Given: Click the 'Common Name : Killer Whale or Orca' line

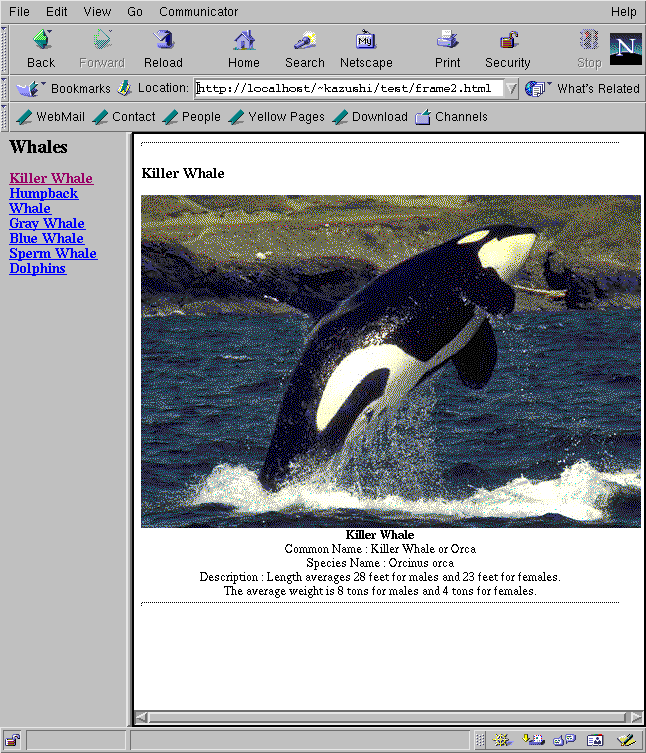Looking at the screenshot, I should tap(380, 549).
